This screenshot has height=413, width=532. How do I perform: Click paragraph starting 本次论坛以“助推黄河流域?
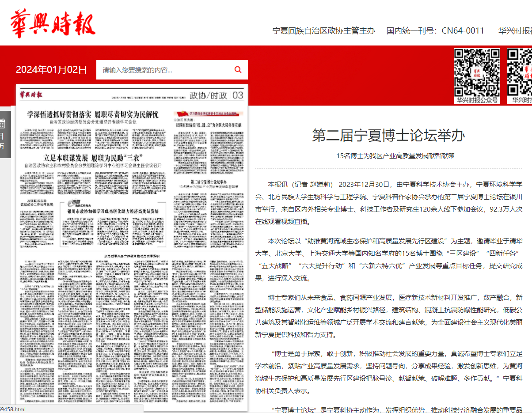(389, 260)
